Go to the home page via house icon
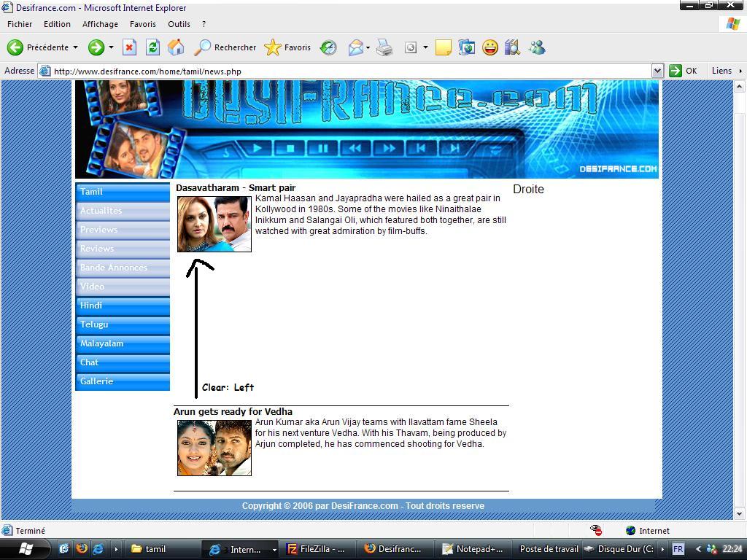This screenshot has width=747, height=560. [x=176, y=47]
